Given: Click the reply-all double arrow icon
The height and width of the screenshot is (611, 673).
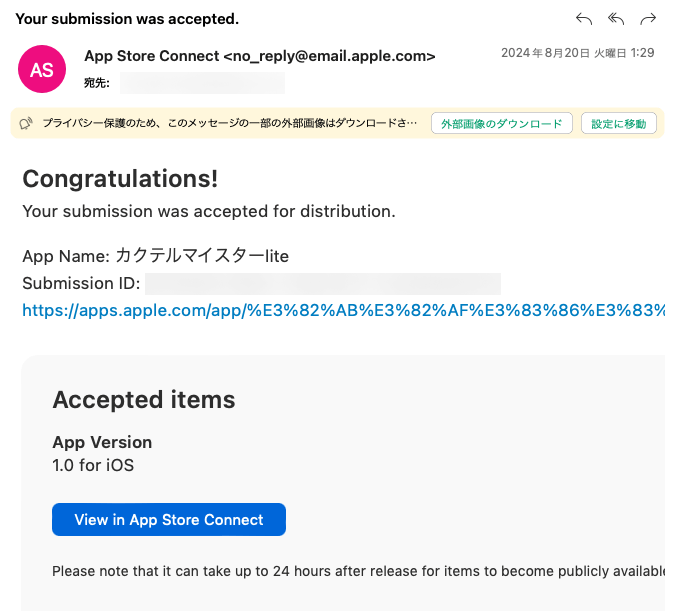Looking at the screenshot, I should point(616,19).
